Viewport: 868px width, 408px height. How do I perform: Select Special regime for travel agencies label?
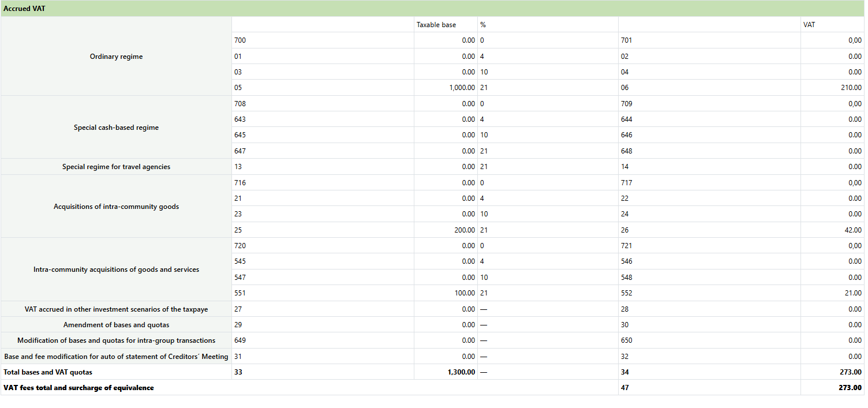pyautogui.click(x=116, y=167)
